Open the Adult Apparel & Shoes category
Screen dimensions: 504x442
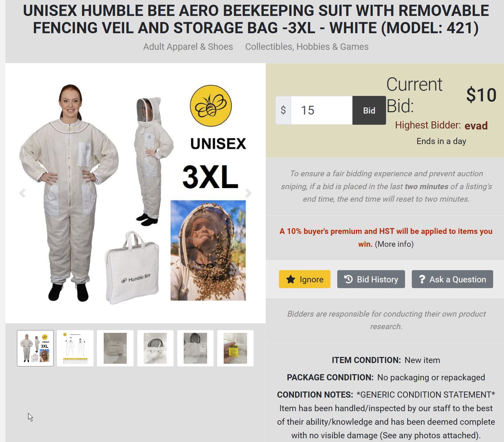tap(188, 47)
